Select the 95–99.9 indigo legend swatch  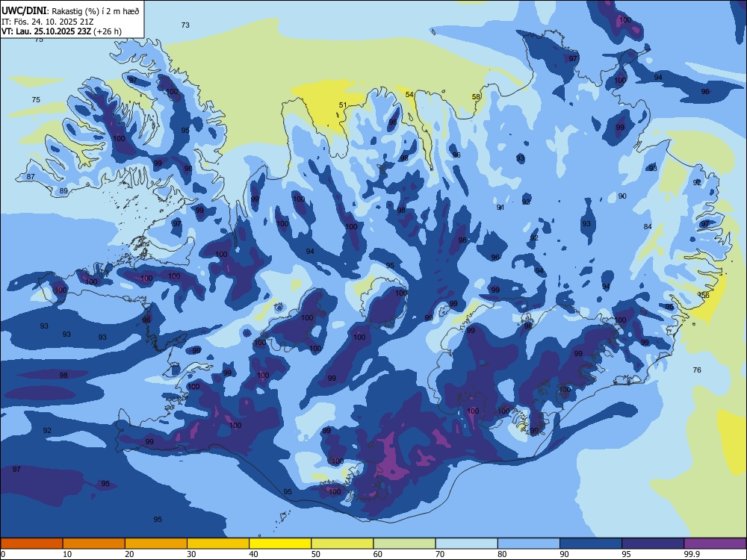[x=653, y=544]
